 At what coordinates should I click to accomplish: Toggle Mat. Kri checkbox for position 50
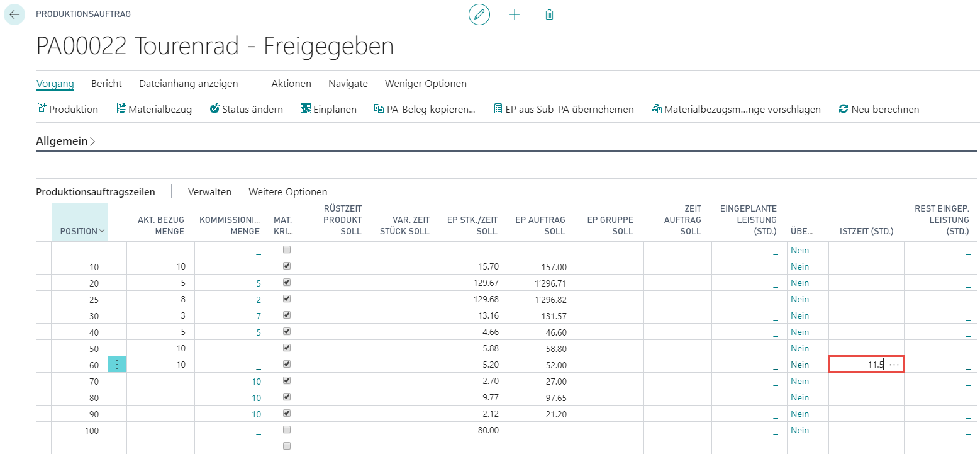287,348
